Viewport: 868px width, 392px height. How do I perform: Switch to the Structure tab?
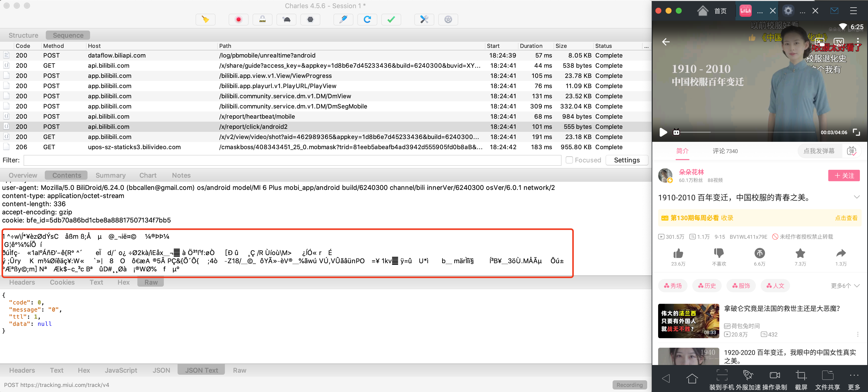pos(23,35)
